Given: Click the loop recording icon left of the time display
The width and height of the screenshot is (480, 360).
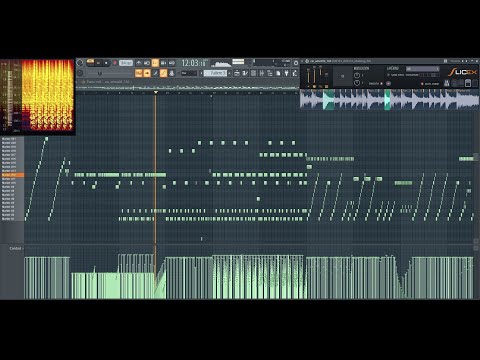Looking at the screenshot, I should 172,63.
